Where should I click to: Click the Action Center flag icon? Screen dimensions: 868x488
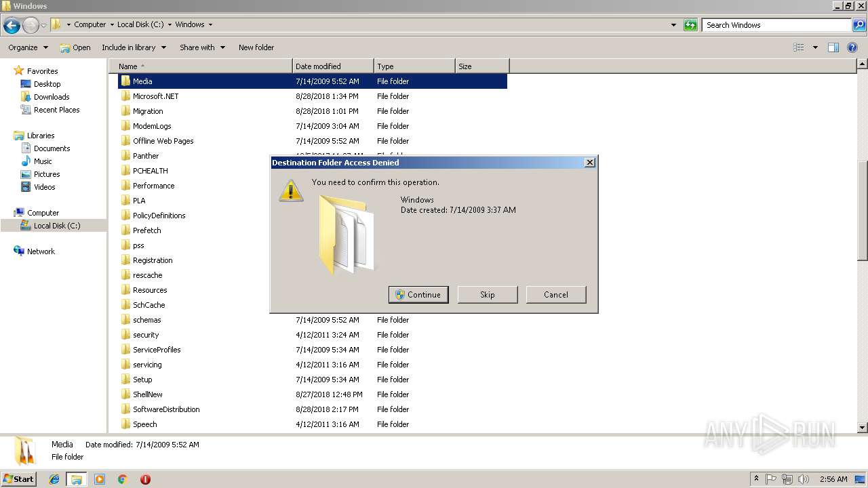pyautogui.click(x=772, y=479)
